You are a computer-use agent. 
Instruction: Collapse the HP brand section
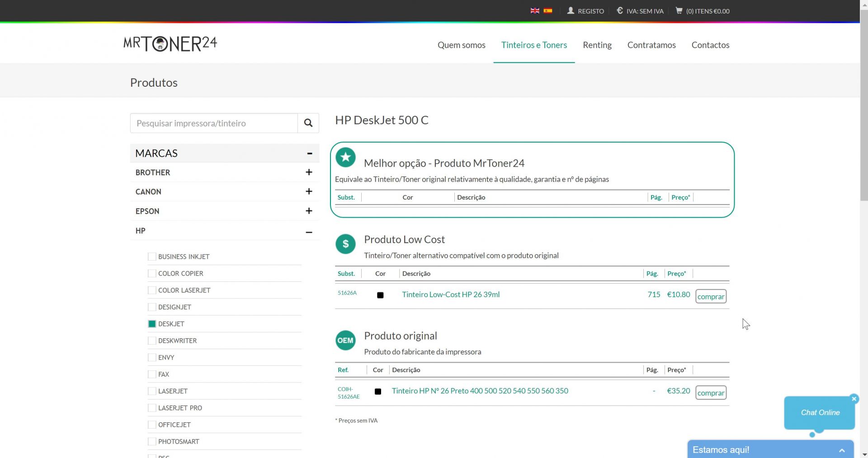[309, 232]
